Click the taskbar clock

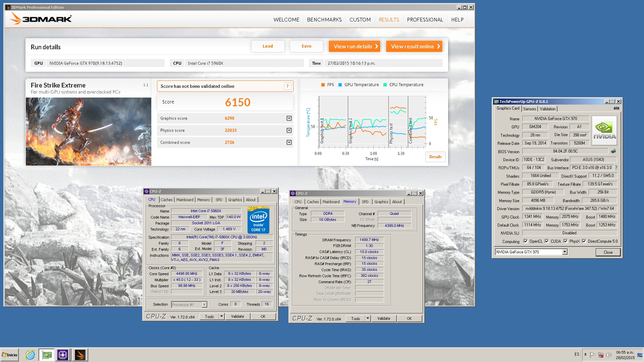[625, 355]
